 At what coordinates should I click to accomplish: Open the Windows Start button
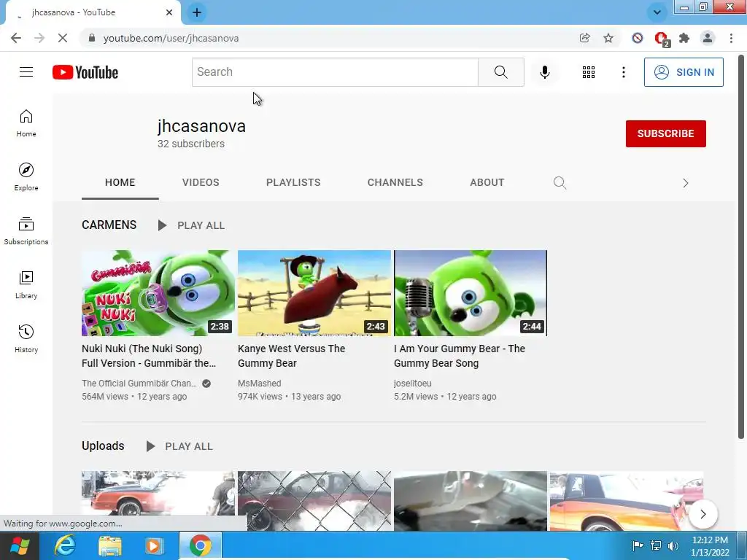click(x=20, y=545)
